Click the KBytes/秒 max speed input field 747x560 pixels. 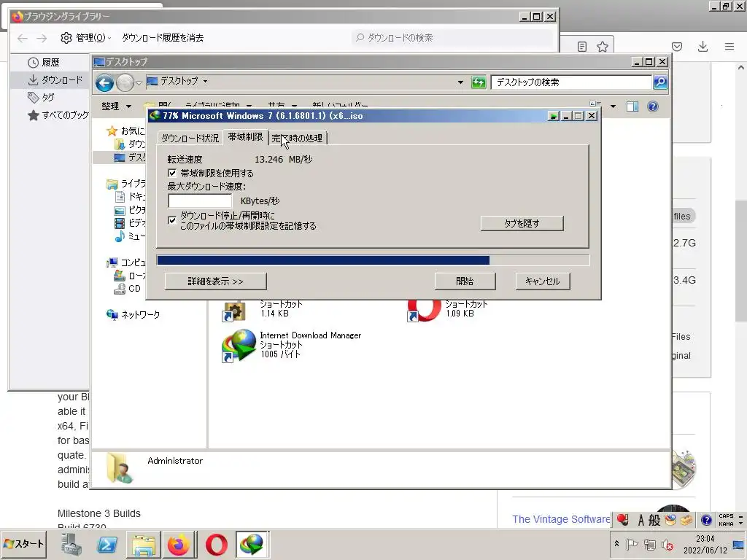pyautogui.click(x=200, y=201)
